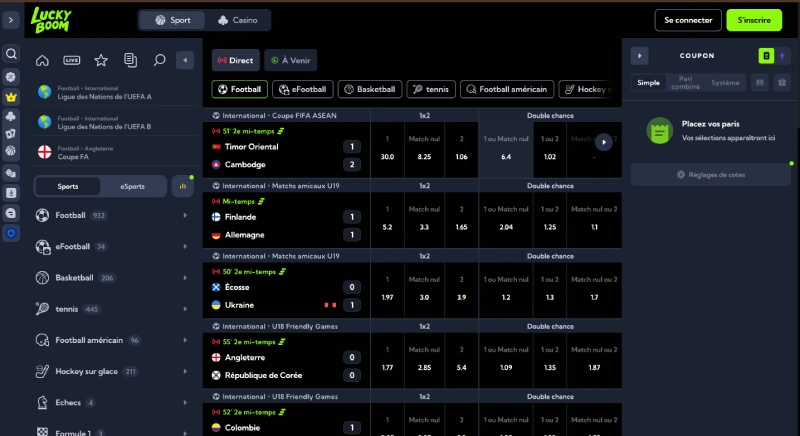Click the lightning quick-bet icon

pos(782,56)
